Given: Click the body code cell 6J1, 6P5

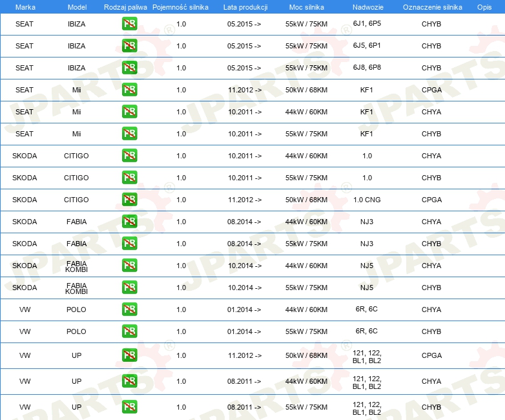Looking at the screenshot, I should tap(367, 23).
